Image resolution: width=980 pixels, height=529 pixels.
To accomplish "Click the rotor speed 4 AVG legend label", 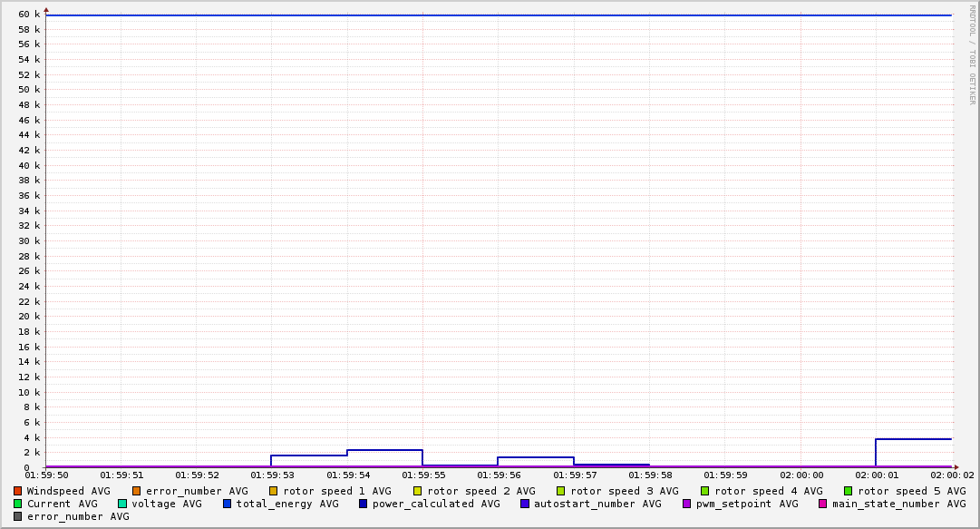I will (768, 491).
